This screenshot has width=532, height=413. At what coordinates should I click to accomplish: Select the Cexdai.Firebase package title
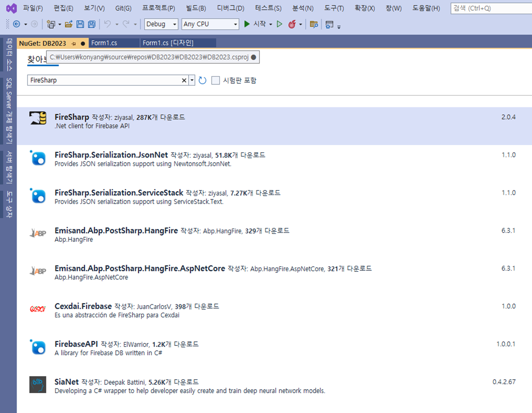[83, 306]
